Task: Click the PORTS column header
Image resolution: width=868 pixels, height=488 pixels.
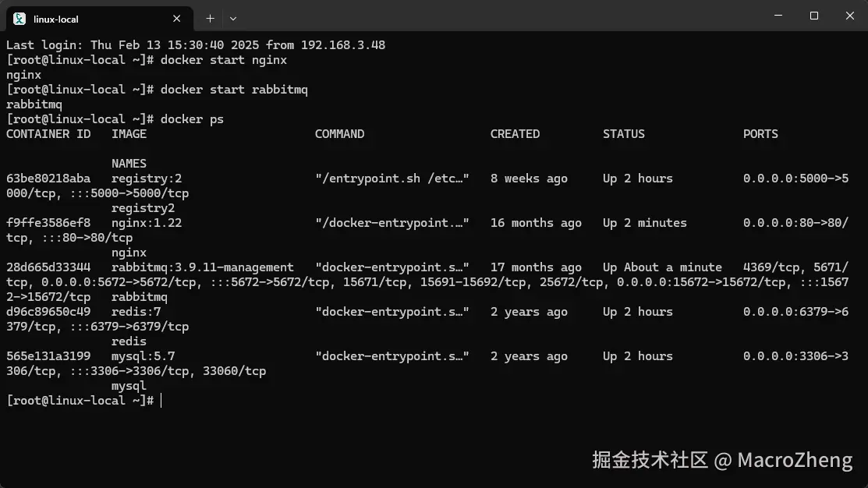Action: pos(760,134)
